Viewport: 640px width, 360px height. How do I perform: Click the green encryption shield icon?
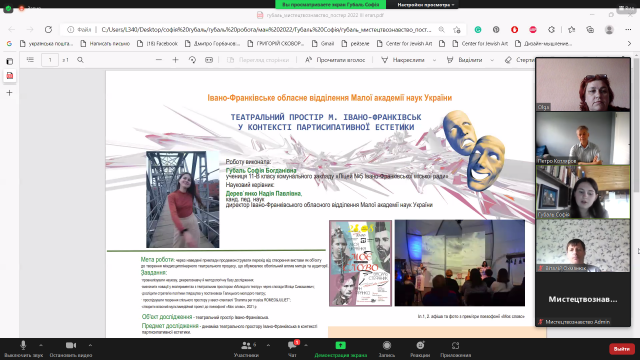[x=8, y=8]
